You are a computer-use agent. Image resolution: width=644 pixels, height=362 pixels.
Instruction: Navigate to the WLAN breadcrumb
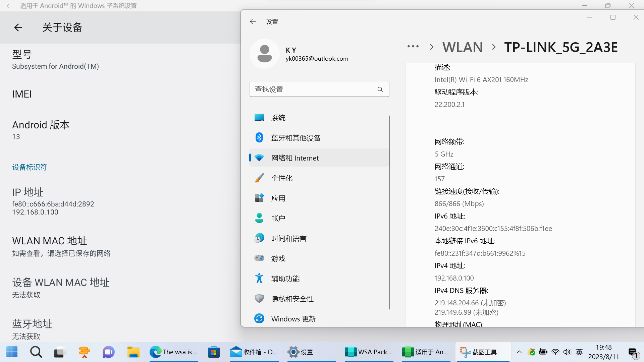[463, 47]
